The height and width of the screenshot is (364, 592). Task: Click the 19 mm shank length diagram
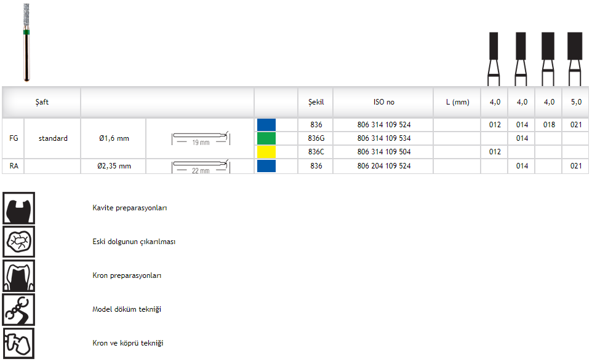point(200,138)
